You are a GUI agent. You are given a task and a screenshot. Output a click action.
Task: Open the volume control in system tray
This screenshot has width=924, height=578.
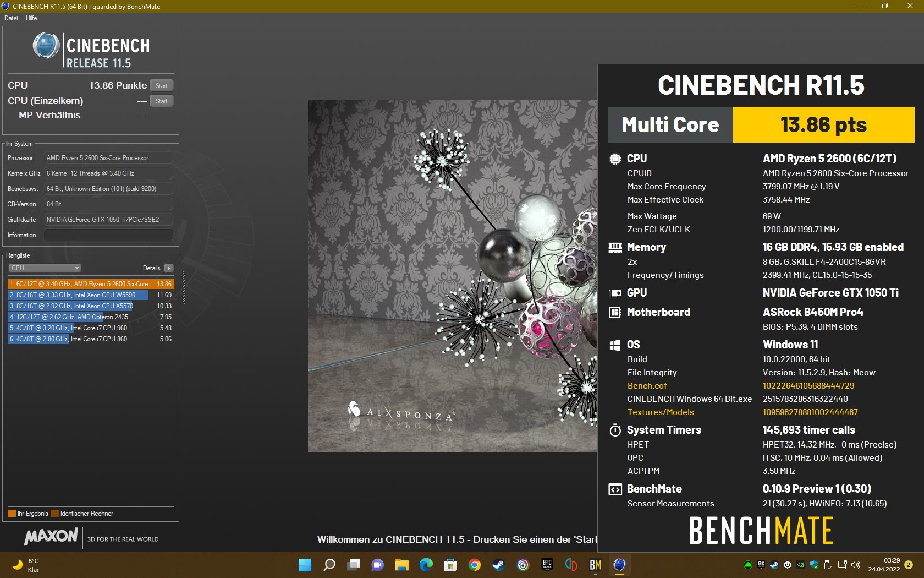tap(856, 565)
